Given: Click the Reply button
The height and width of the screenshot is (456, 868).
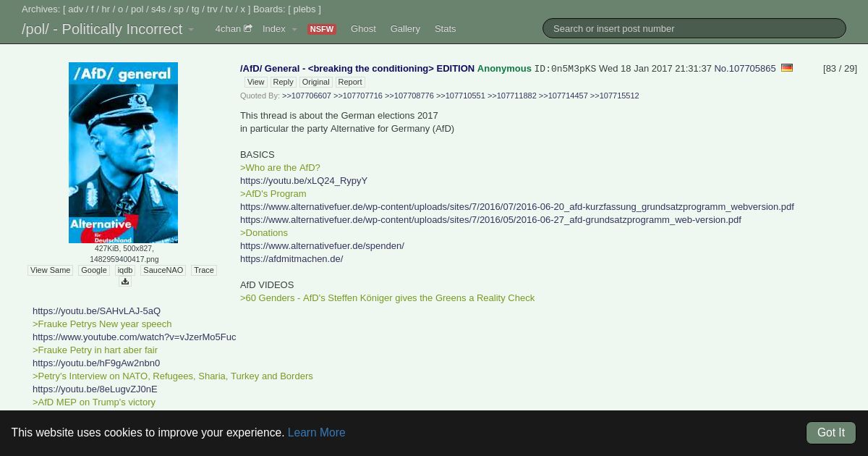Looking at the screenshot, I should [x=283, y=82].
